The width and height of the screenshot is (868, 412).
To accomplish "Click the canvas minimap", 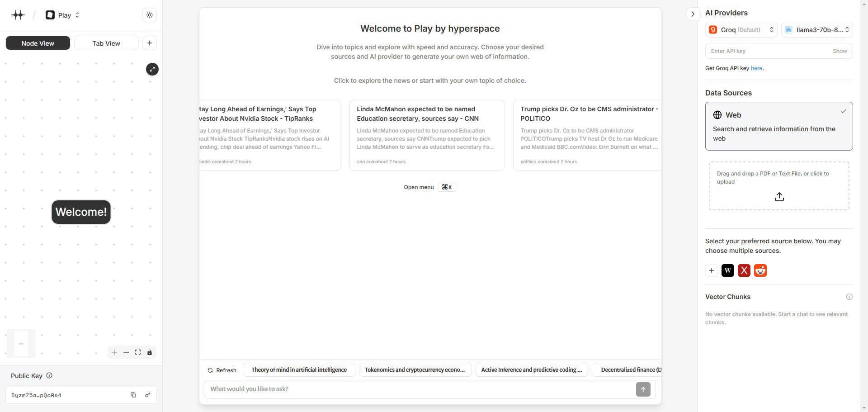I will (x=21, y=343).
